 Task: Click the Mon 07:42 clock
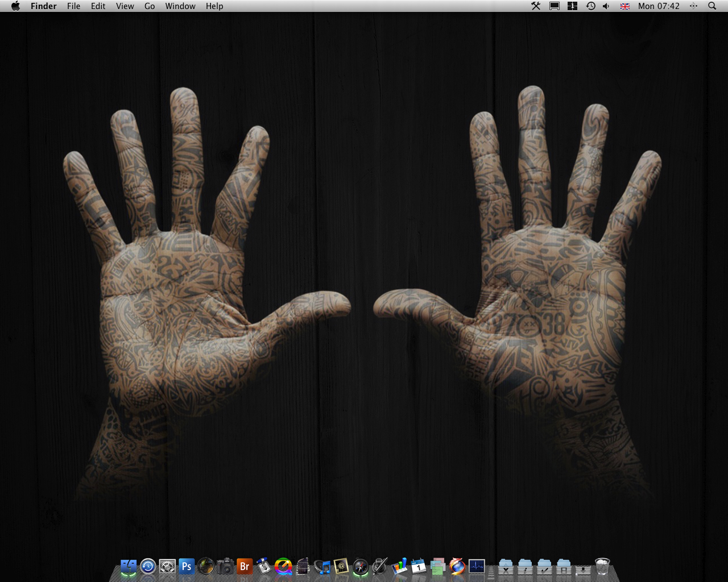pos(659,6)
